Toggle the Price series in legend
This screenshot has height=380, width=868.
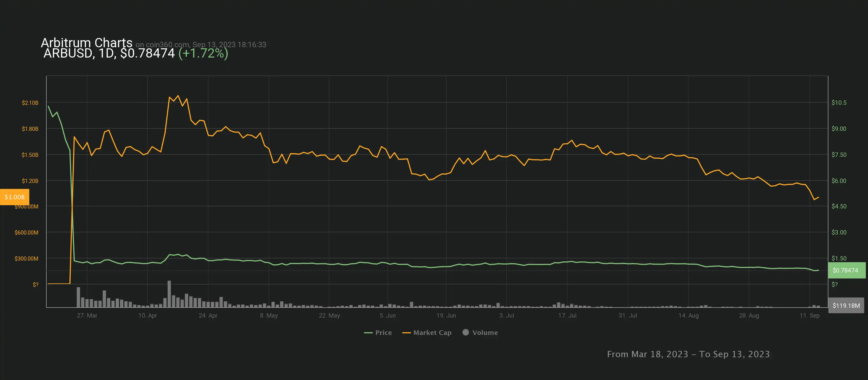[378, 332]
